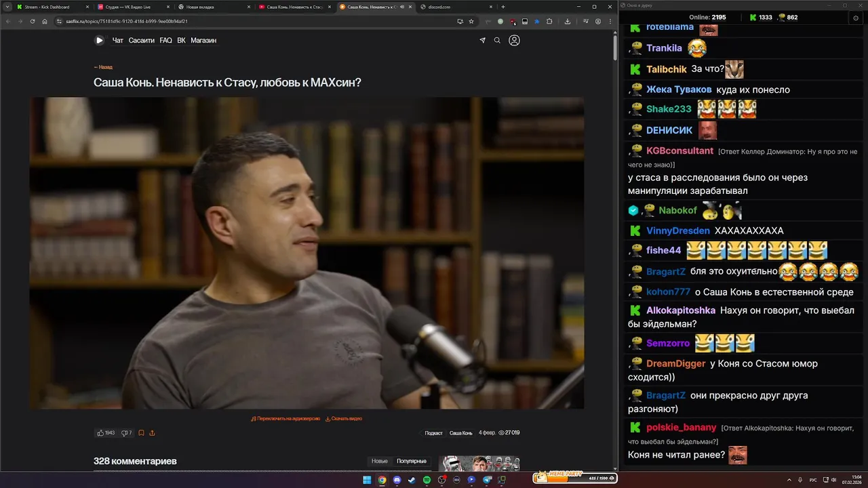Dislike the video with thumbs-down 7
This screenshot has width=868, height=488.
(x=127, y=433)
